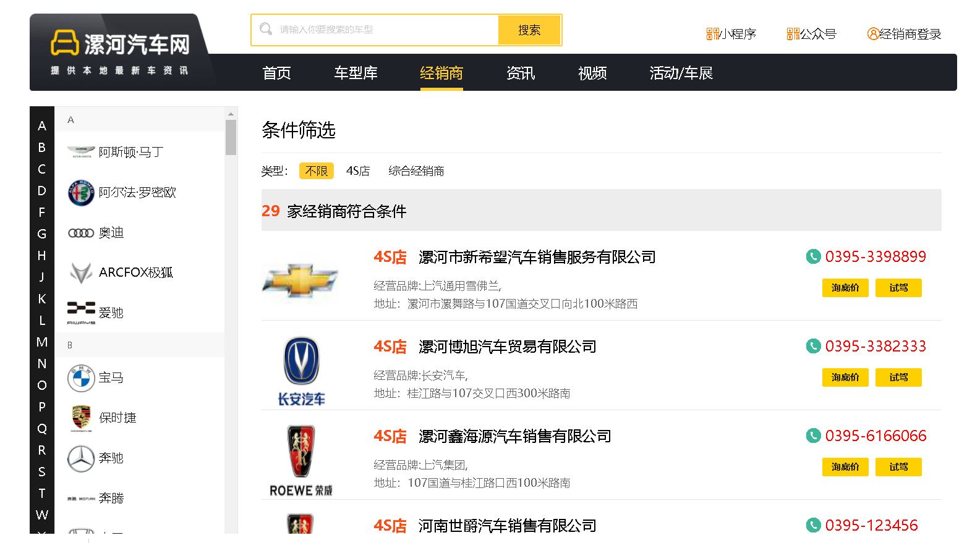Jump to letter O in index
The image size is (980, 543).
(42, 385)
